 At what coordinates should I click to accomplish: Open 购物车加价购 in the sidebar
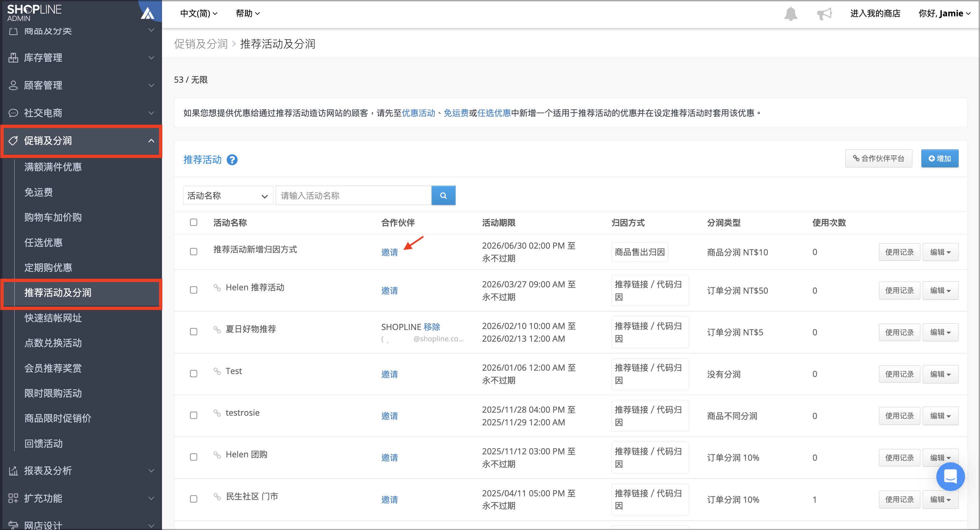[53, 217]
